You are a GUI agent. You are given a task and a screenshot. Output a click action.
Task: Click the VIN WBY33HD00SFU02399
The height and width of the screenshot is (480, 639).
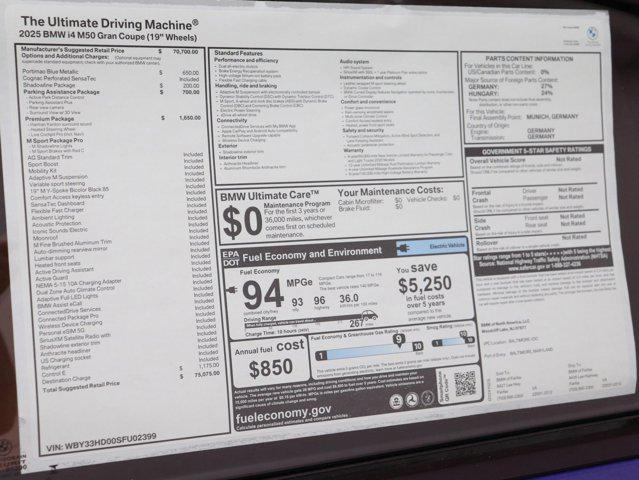[101, 442]
